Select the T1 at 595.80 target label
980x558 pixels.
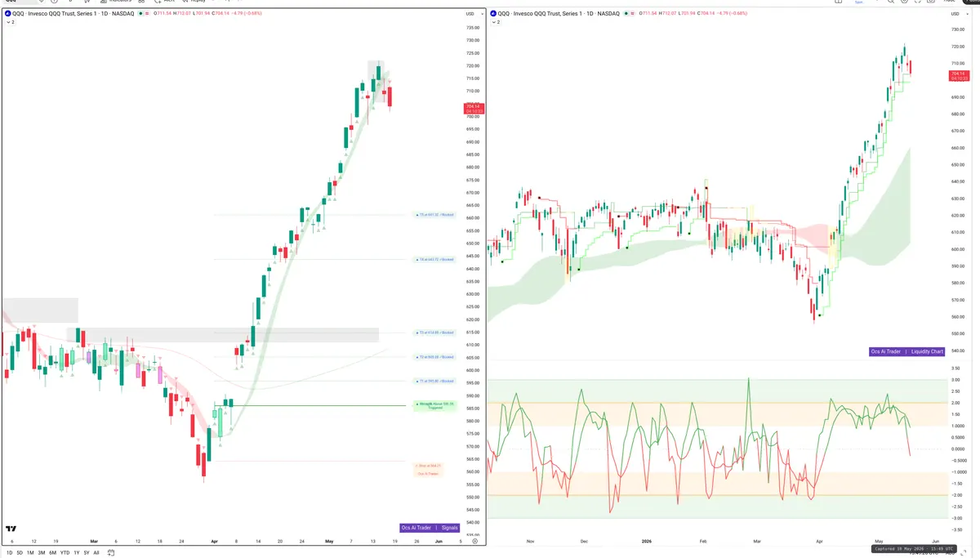434,382
